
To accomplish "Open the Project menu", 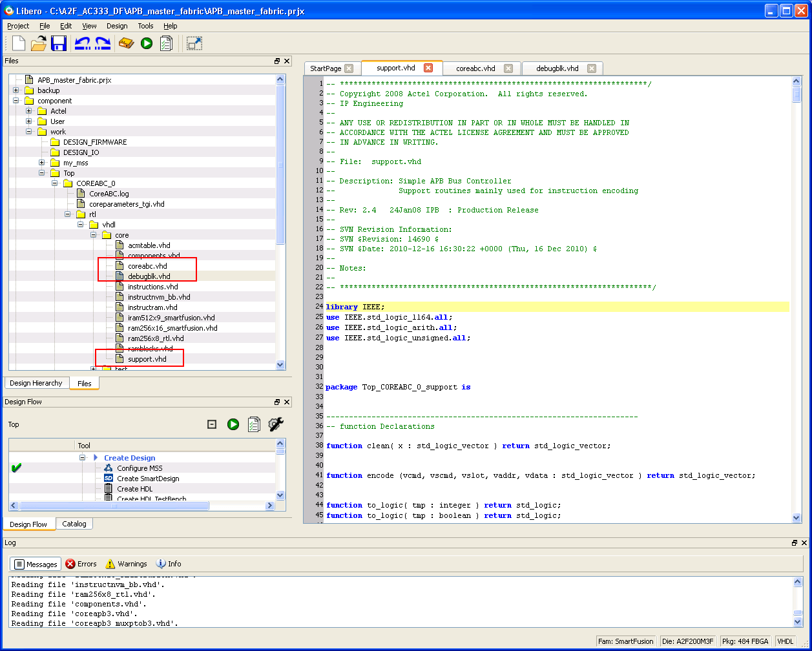I will pyautogui.click(x=18, y=26).
